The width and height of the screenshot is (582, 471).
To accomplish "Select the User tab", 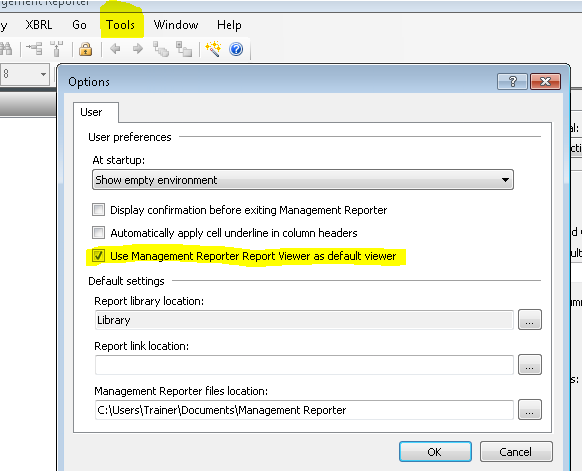I will 91,112.
